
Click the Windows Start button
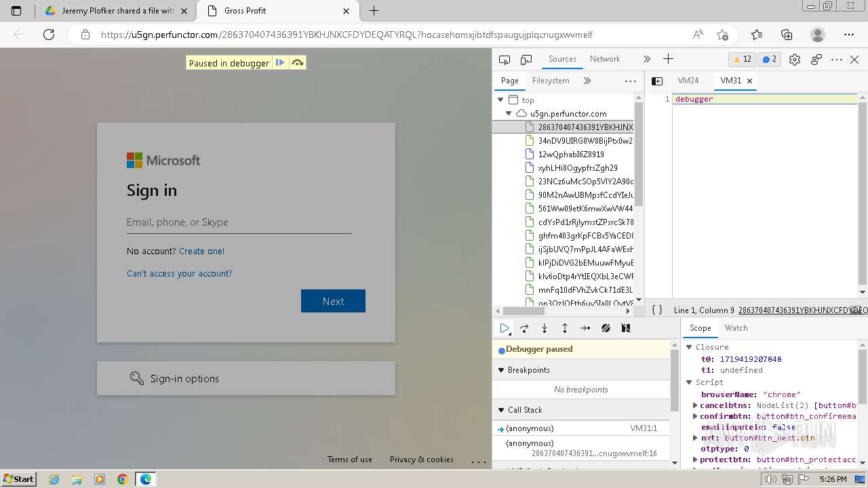pyautogui.click(x=18, y=479)
